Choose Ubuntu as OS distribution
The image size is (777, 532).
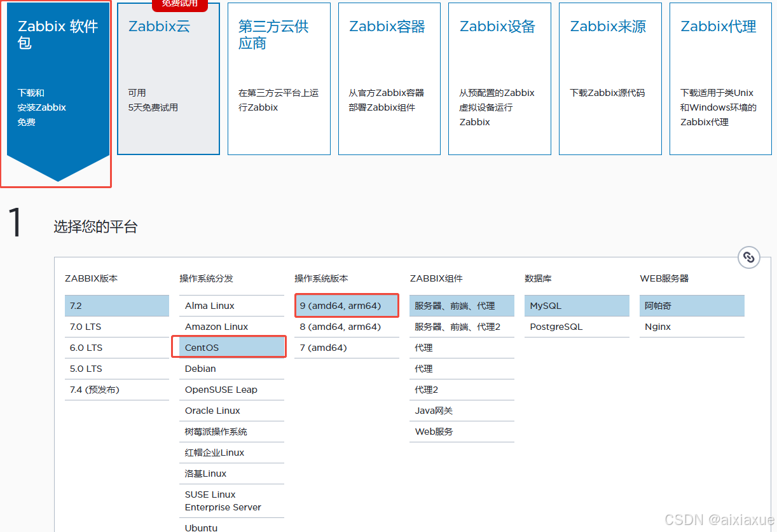[x=231, y=526]
